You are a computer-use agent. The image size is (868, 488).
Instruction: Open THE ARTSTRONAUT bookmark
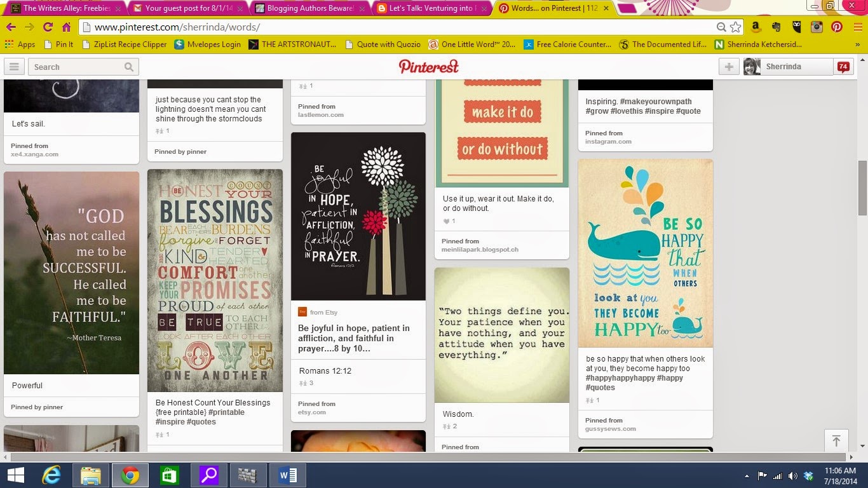292,44
